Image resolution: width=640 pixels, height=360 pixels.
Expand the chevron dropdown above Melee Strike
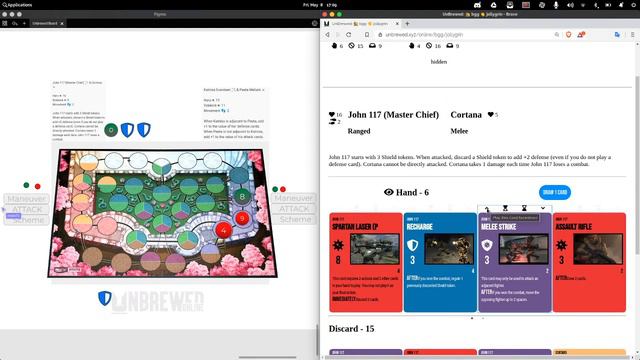543,208
